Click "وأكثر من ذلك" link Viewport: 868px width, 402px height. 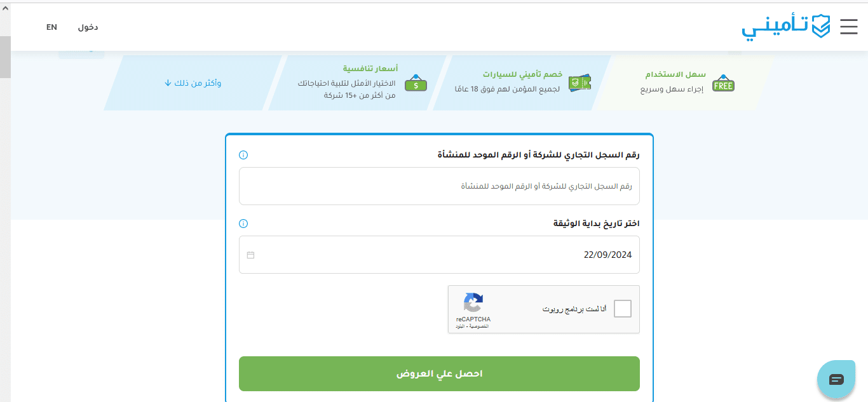click(193, 83)
